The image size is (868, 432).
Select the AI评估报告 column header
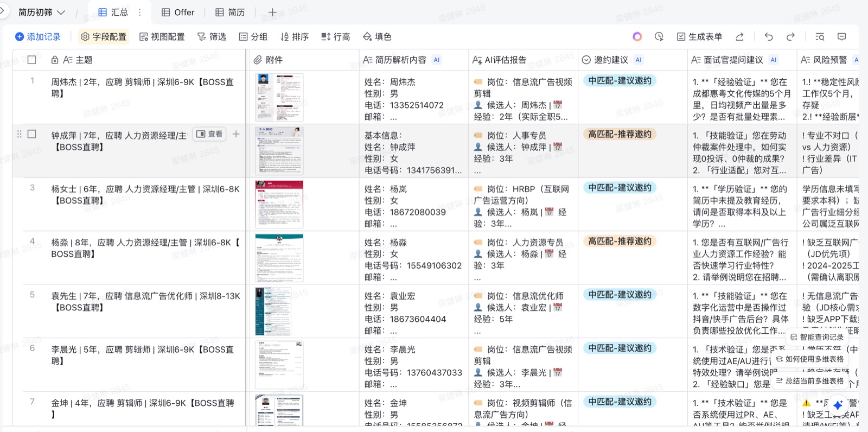coord(523,60)
